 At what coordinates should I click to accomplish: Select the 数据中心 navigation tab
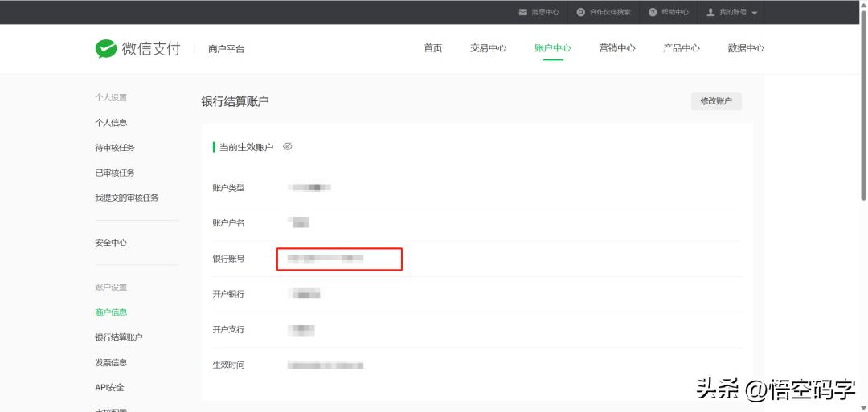click(746, 48)
